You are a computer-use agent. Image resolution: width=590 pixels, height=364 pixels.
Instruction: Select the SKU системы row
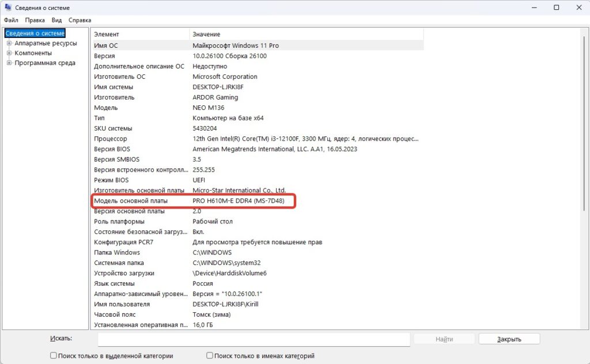tap(258, 128)
